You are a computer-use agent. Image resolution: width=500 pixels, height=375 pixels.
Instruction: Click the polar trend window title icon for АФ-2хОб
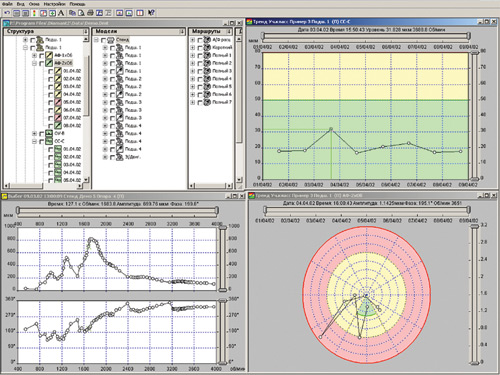click(252, 196)
